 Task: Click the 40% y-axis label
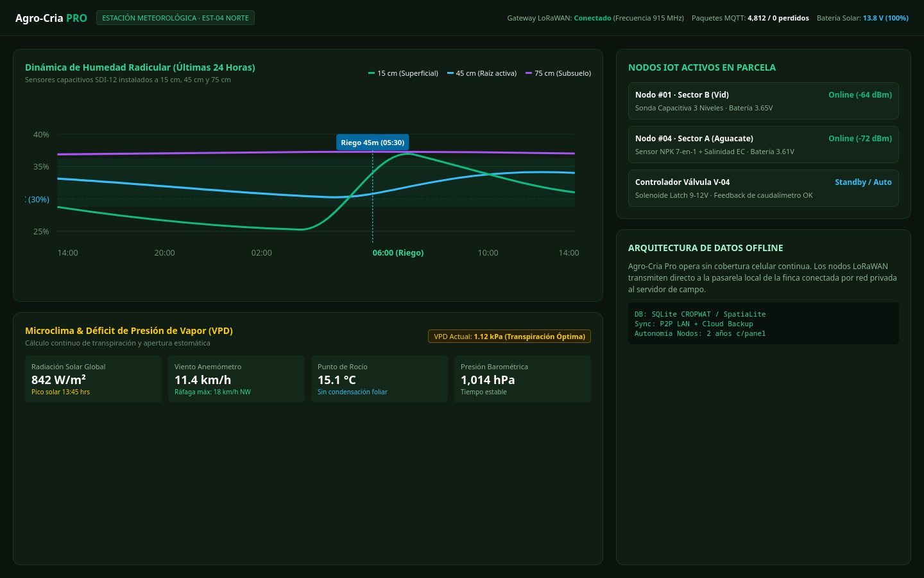pos(41,135)
